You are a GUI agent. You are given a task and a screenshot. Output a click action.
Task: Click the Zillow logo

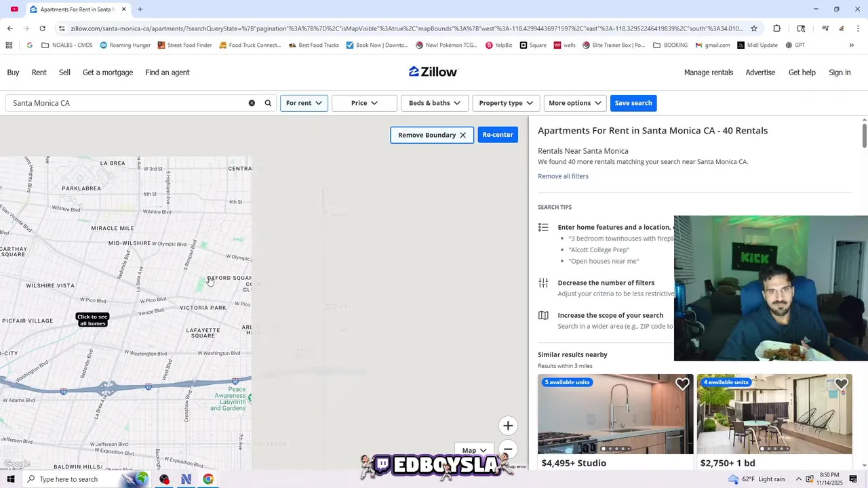pos(433,72)
